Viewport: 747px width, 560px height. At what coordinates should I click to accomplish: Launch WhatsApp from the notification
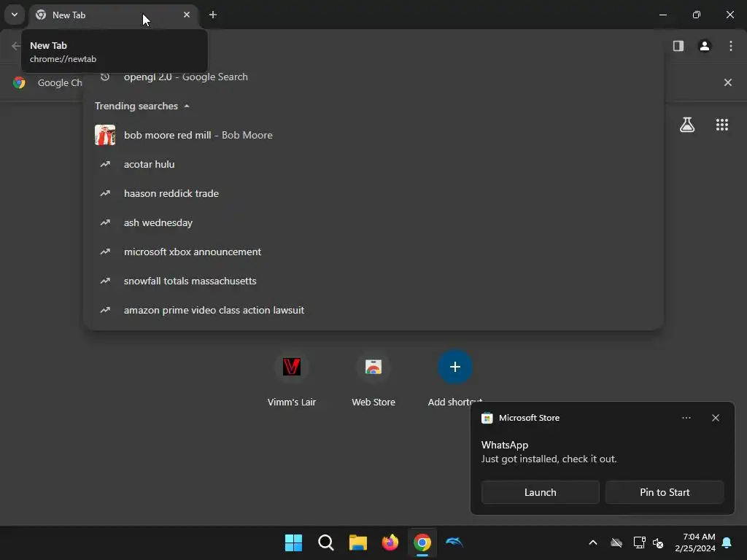[x=541, y=492]
